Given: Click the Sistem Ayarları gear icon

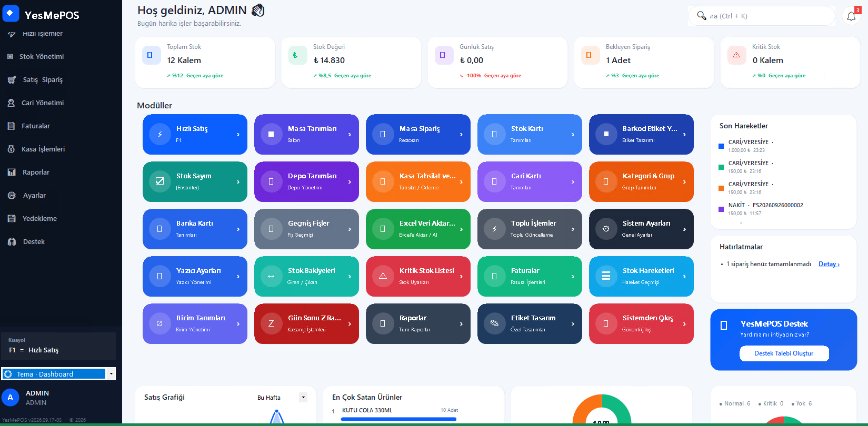Looking at the screenshot, I should tap(606, 229).
